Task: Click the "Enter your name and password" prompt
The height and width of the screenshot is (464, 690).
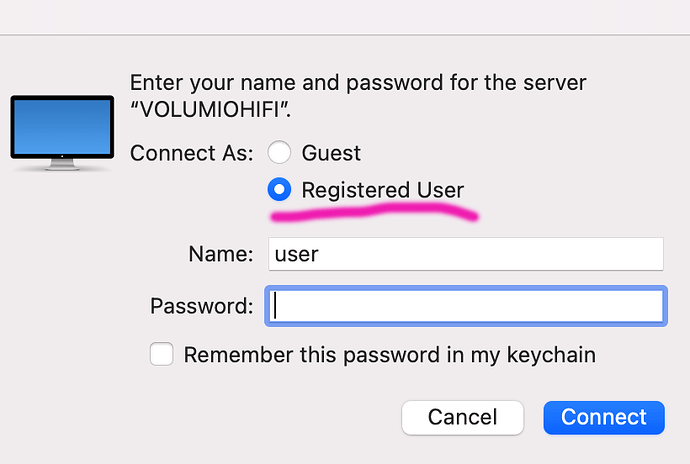Action: 358,82
